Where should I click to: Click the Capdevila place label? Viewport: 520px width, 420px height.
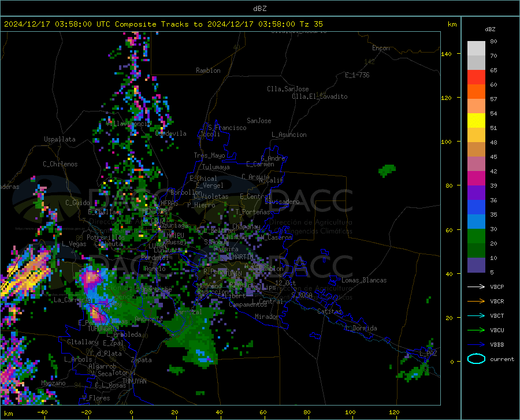[x=170, y=133]
